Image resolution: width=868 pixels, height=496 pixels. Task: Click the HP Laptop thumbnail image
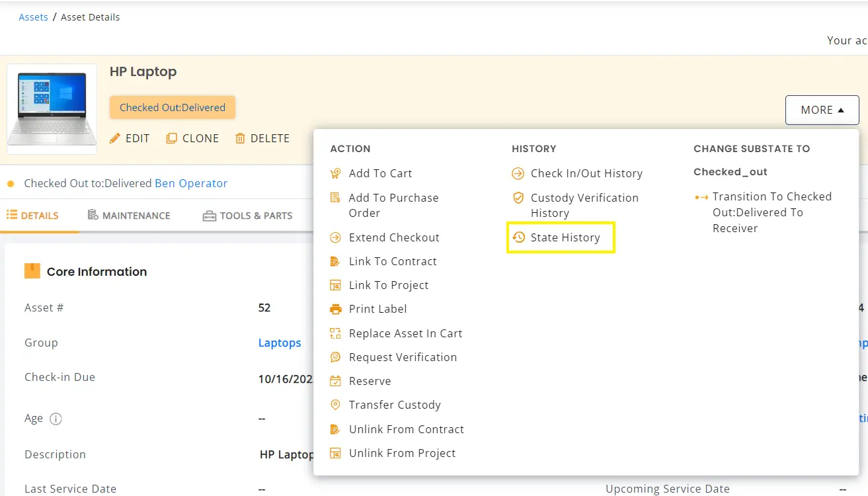pyautogui.click(x=52, y=109)
